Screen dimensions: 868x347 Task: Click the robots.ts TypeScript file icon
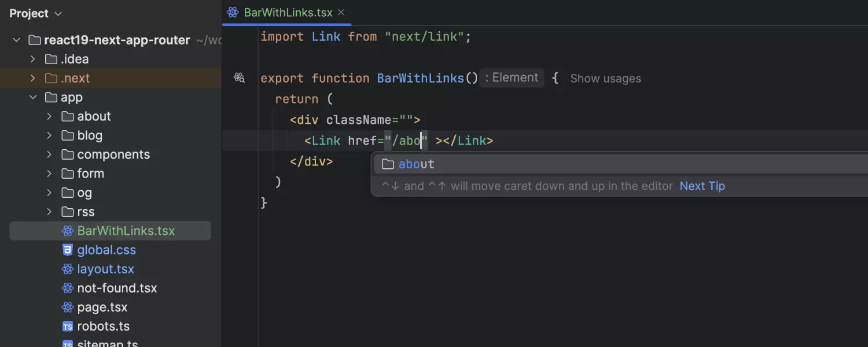68,326
